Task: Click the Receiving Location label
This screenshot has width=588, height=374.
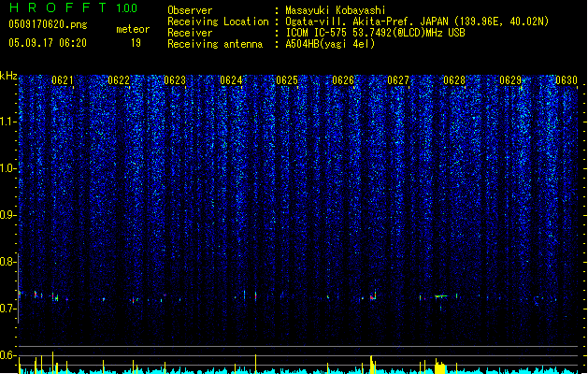Action: point(218,22)
